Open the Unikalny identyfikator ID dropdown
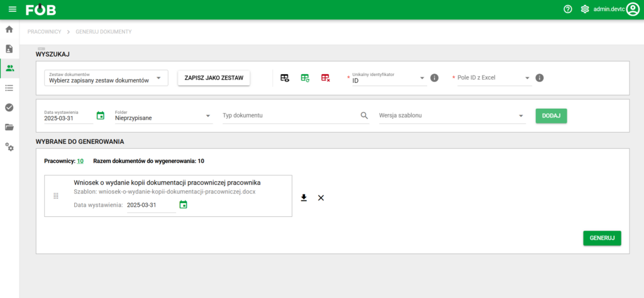 [422, 78]
